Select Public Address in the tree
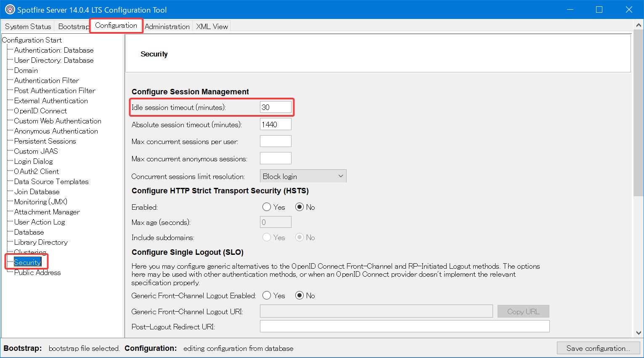The image size is (644, 358). pyautogui.click(x=37, y=273)
